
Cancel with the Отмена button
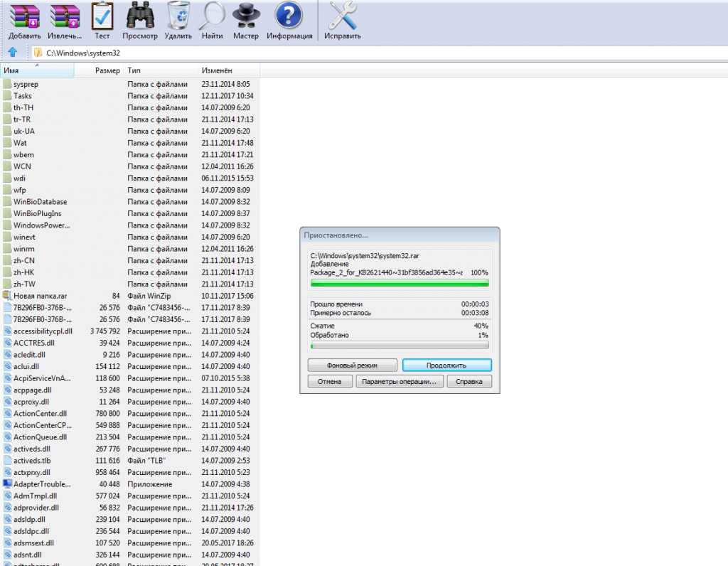pyautogui.click(x=330, y=381)
